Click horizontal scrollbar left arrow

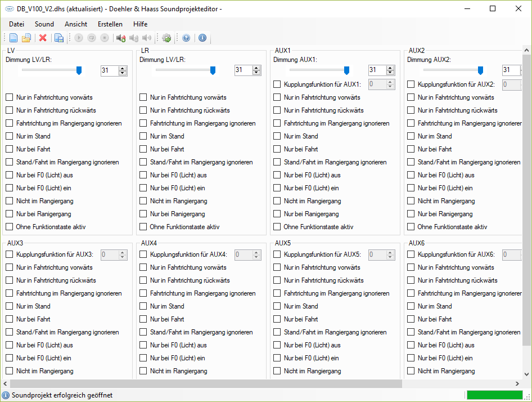[x=5, y=383]
